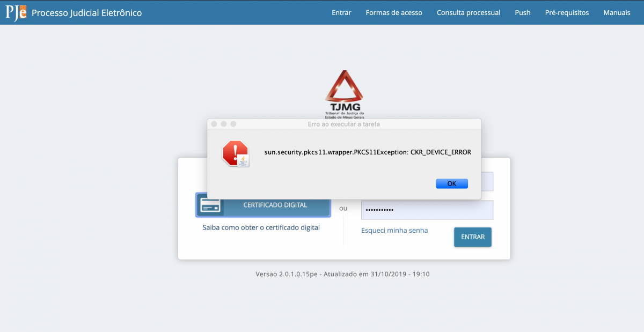Click the ENTRAR login button
This screenshot has height=332, width=644.
(x=473, y=237)
